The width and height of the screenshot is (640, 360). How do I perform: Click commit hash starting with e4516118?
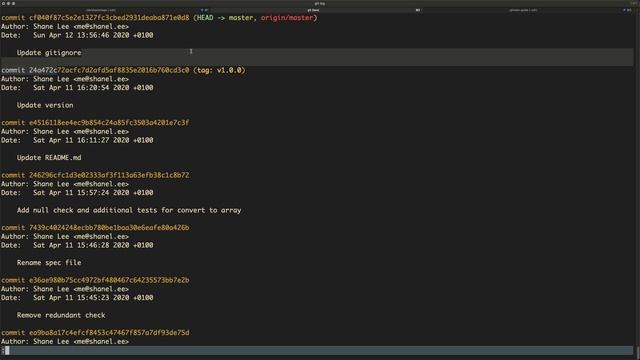point(109,123)
